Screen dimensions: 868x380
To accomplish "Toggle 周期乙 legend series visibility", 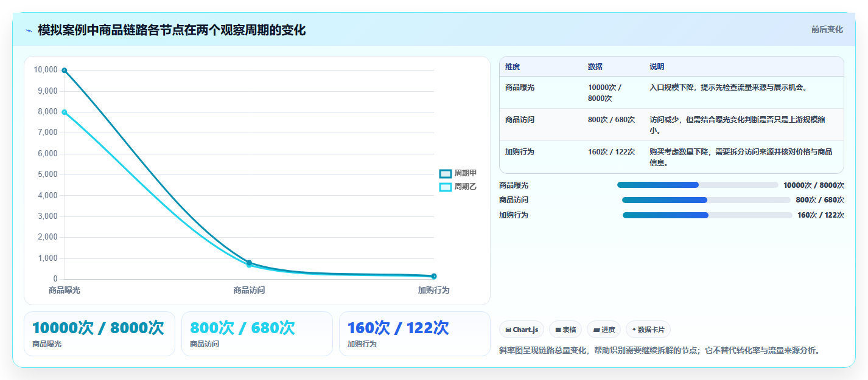I will tap(458, 187).
